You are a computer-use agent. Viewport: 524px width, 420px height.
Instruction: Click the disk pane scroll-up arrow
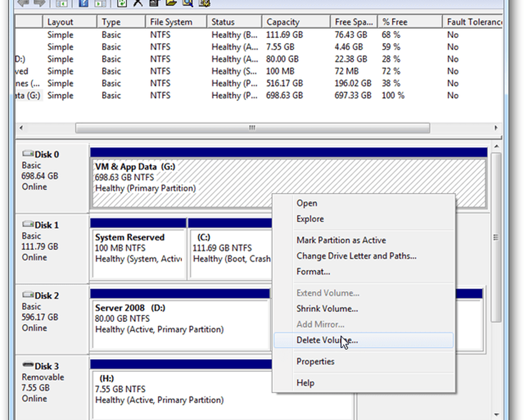tap(497, 147)
